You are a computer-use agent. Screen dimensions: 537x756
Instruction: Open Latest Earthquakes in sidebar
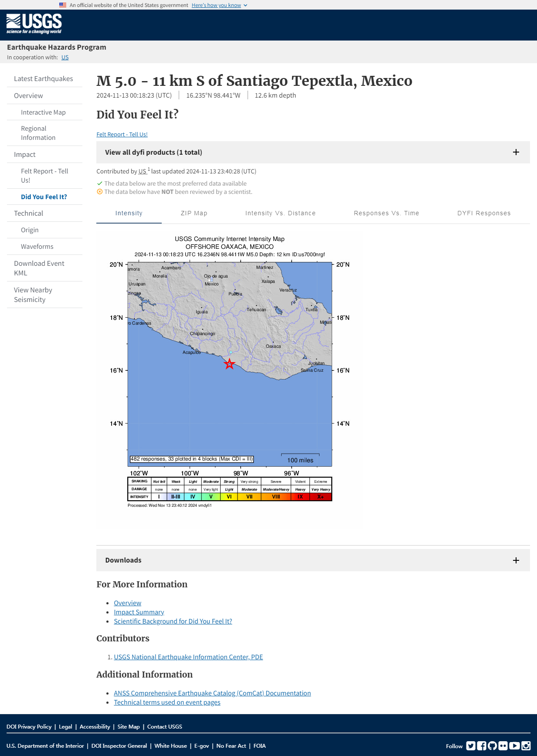coord(44,79)
